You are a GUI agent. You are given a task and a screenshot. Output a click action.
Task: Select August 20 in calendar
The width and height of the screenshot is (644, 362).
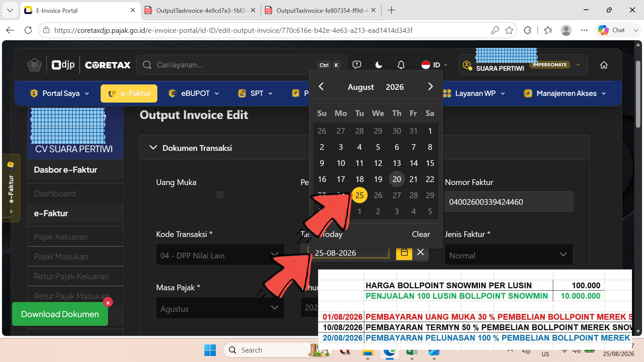397,179
